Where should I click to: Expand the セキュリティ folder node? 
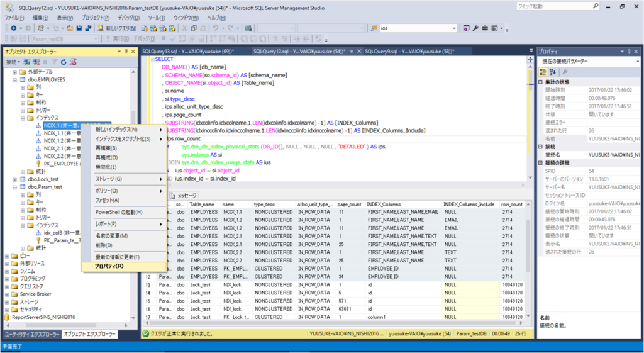point(7,310)
